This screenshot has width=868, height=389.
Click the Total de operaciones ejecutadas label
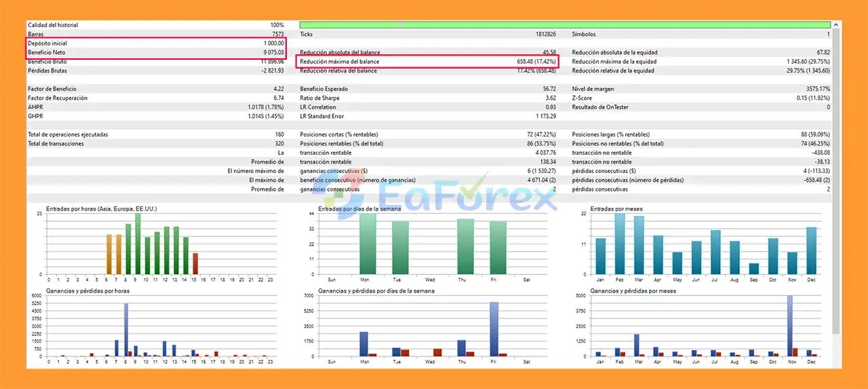click(x=68, y=134)
